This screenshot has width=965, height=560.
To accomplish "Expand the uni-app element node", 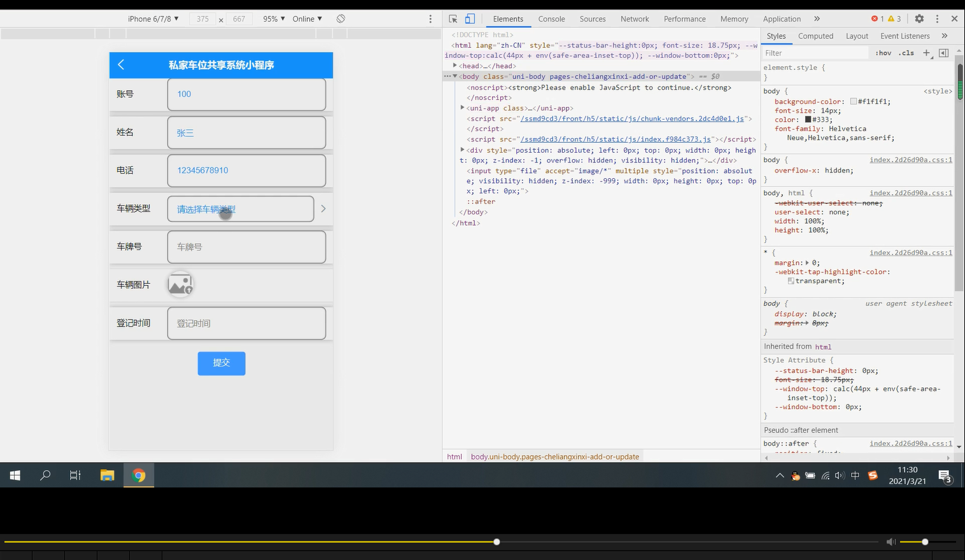I will 463,108.
